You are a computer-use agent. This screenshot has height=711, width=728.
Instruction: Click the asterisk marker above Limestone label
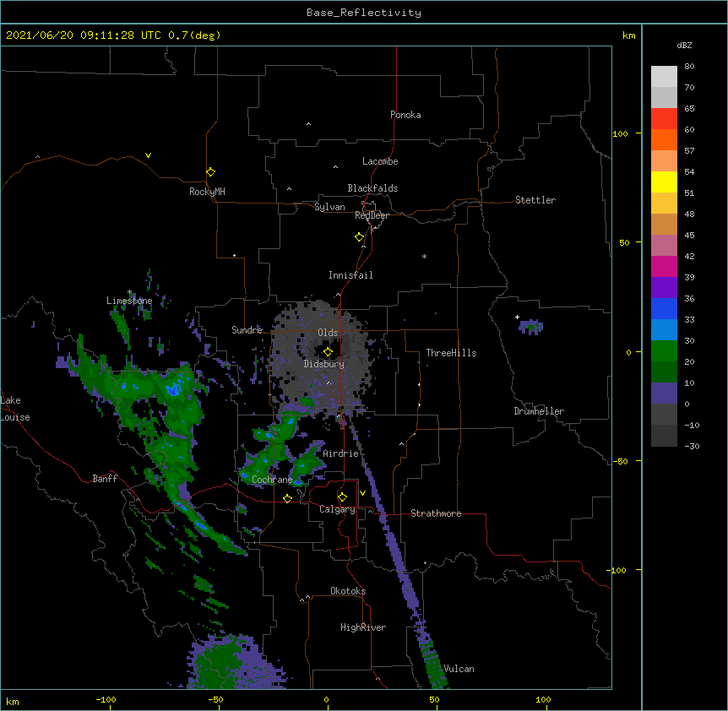pos(129,292)
